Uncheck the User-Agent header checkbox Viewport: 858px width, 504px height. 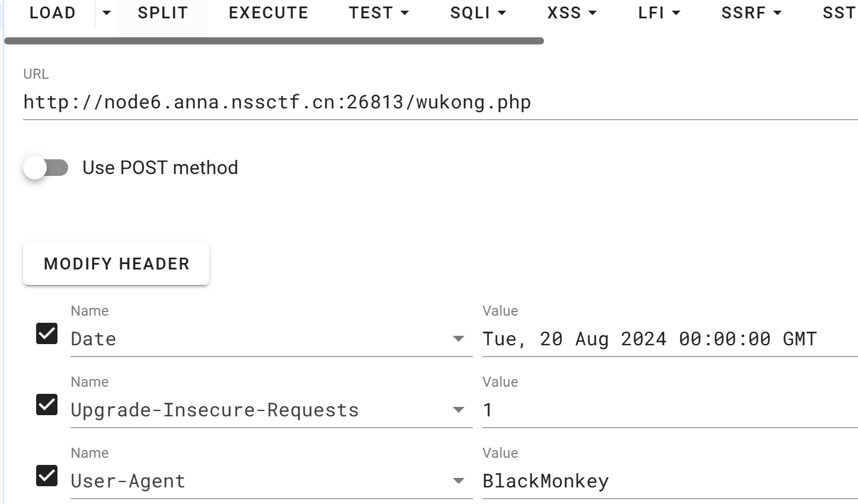(47, 476)
